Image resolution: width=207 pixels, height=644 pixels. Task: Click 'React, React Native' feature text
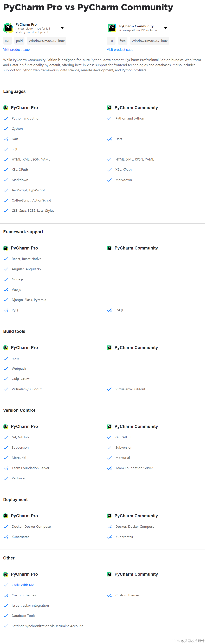[x=27, y=259]
